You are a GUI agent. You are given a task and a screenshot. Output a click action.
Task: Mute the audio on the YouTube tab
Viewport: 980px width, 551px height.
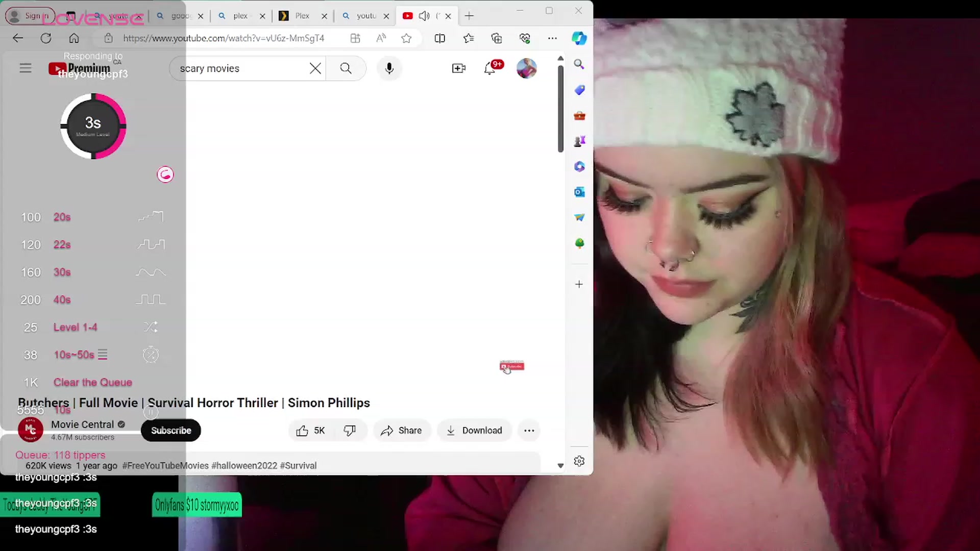(x=424, y=16)
